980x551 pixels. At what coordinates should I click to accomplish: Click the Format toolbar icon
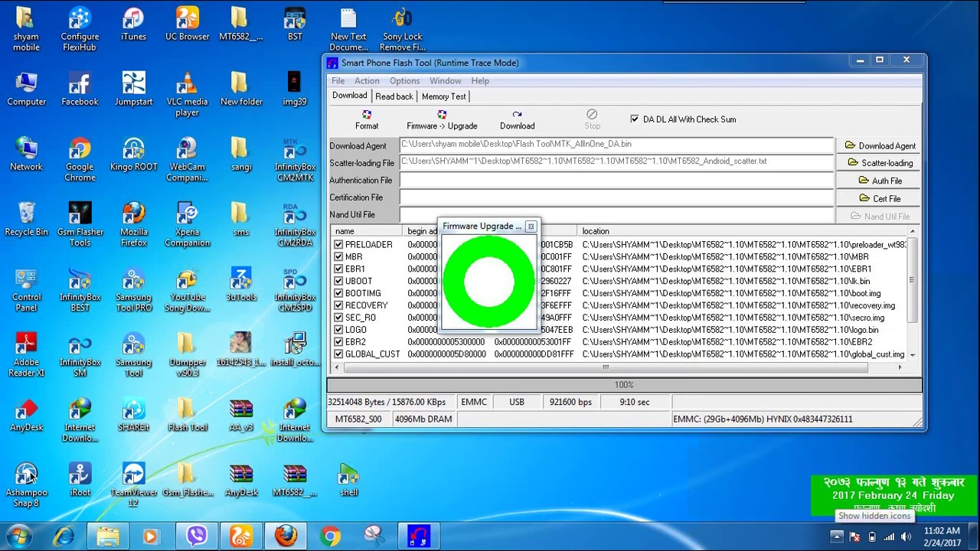click(x=367, y=119)
